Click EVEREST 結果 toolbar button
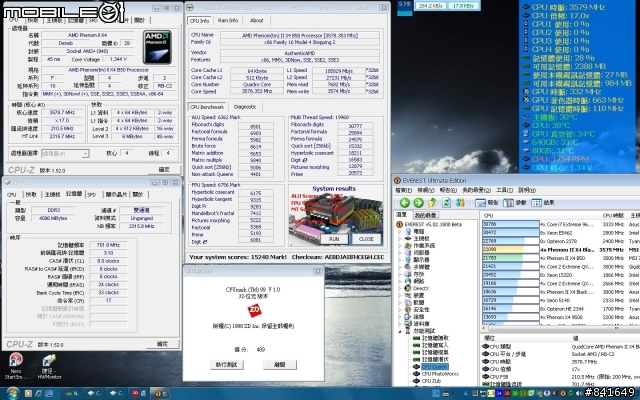Screen dimensions: 640x400 (x=543, y=202)
